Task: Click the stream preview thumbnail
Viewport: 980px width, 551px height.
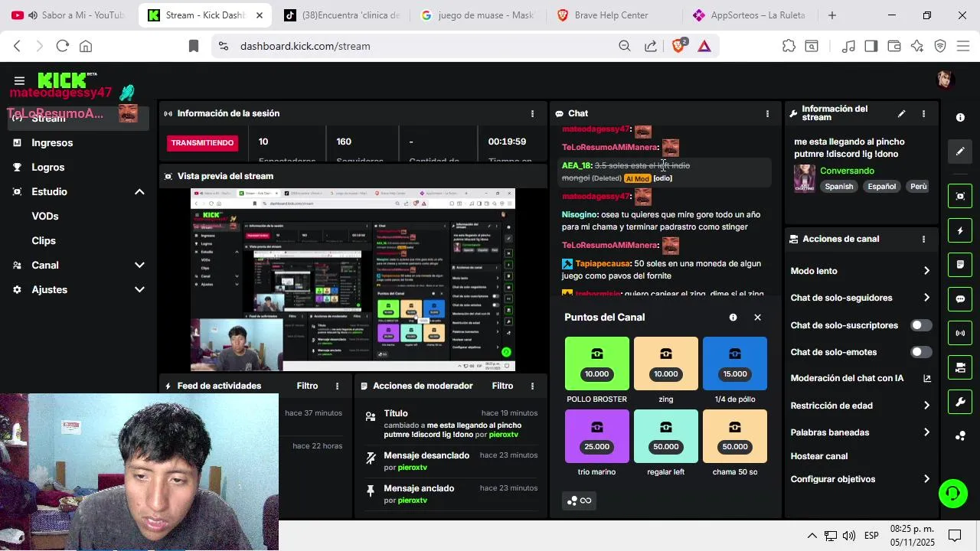Action: [x=352, y=279]
